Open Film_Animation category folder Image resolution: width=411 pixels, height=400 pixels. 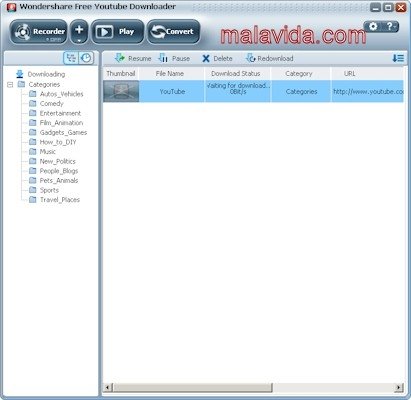(x=56, y=123)
